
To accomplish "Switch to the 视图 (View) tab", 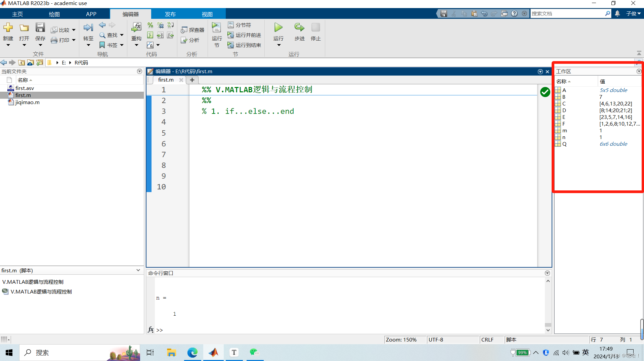I will click(207, 14).
